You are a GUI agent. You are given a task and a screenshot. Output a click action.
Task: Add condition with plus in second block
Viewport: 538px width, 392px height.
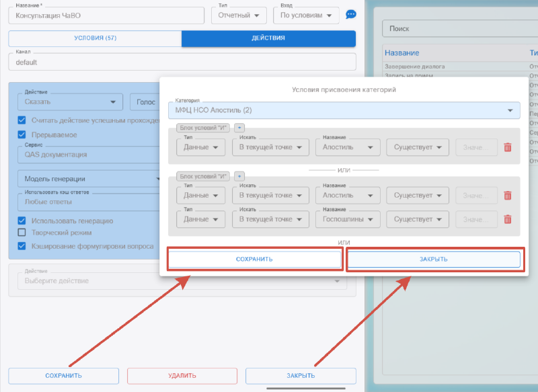pyautogui.click(x=240, y=175)
